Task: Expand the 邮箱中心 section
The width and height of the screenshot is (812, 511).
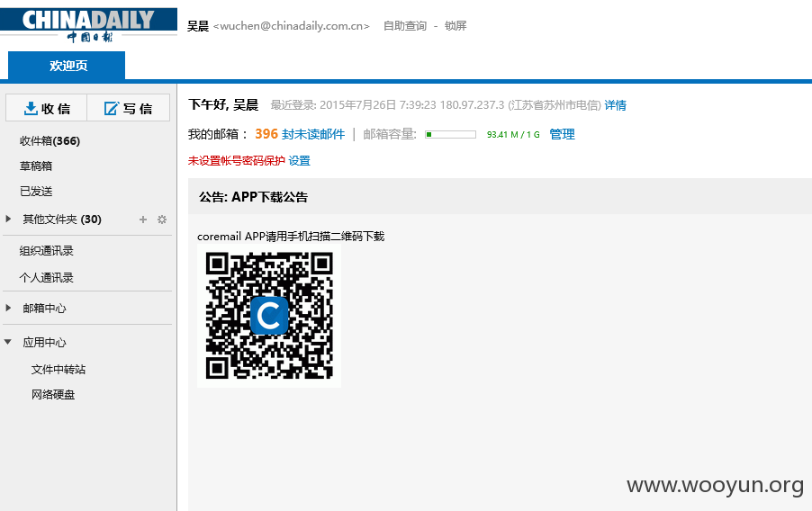Action: click(x=8, y=308)
